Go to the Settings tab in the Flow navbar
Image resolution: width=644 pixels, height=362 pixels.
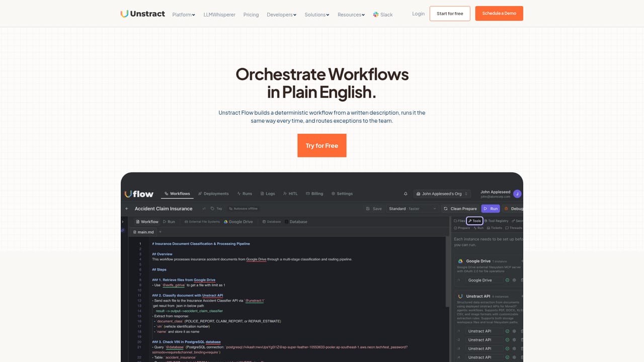(342, 194)
